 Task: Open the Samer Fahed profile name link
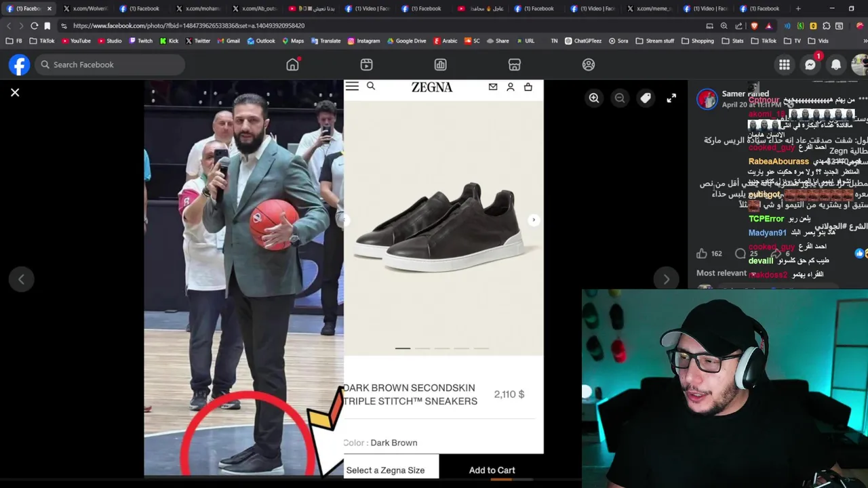click(745, 94)
